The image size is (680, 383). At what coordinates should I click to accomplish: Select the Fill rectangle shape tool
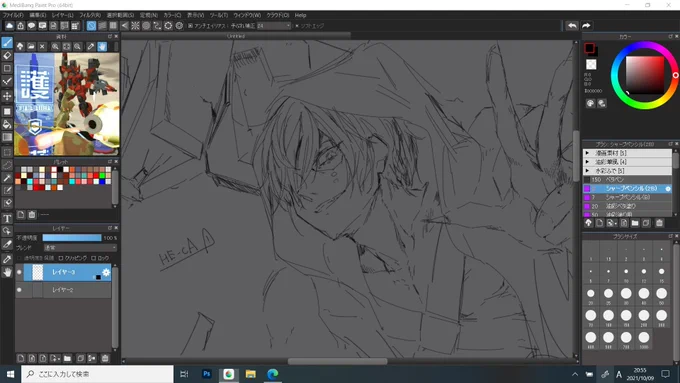7,111
